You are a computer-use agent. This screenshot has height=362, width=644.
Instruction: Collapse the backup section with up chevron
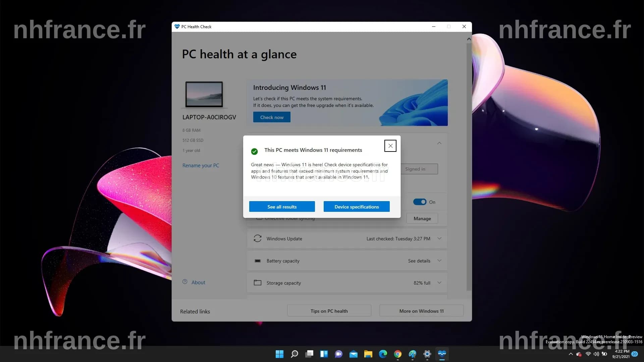coord(439,143)
